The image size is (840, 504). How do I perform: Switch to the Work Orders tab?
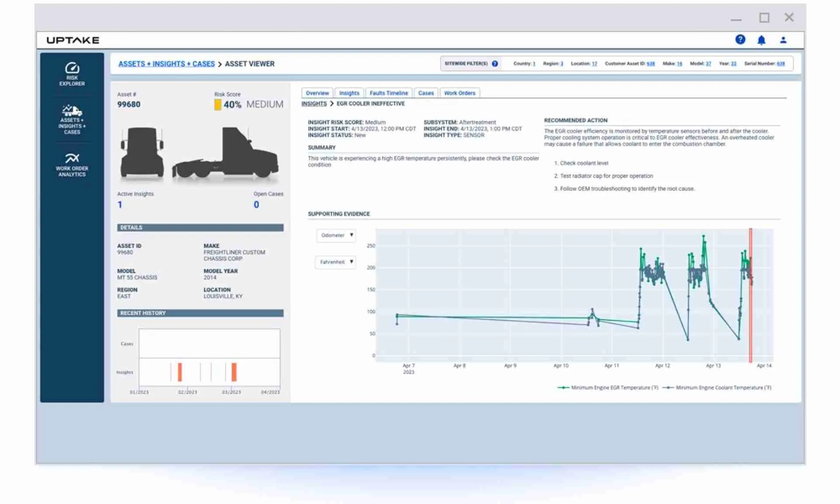(x=459, y=93)
